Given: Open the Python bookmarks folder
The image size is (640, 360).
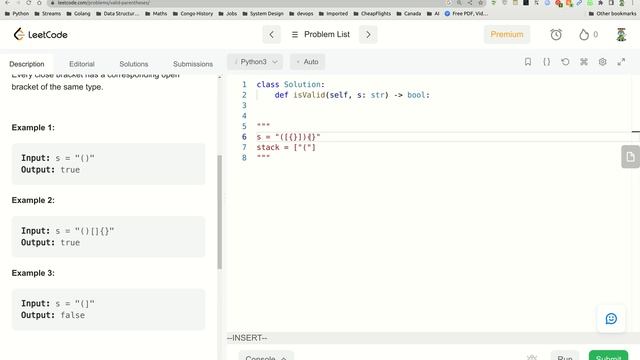Looking at the screenshot, I should click(x=17, y=13).
